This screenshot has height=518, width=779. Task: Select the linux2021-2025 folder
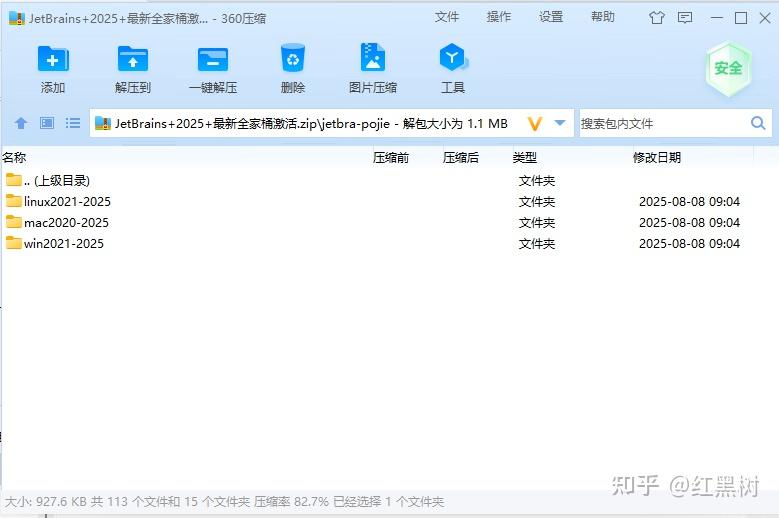(378, 202)
